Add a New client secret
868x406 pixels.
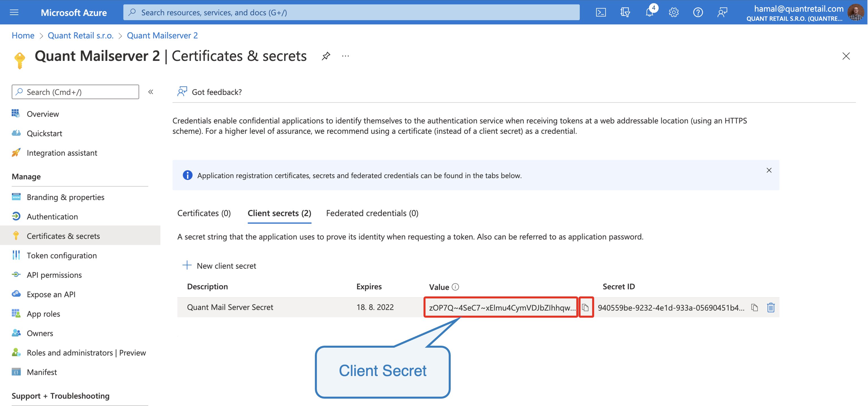(x=219, y=266)
